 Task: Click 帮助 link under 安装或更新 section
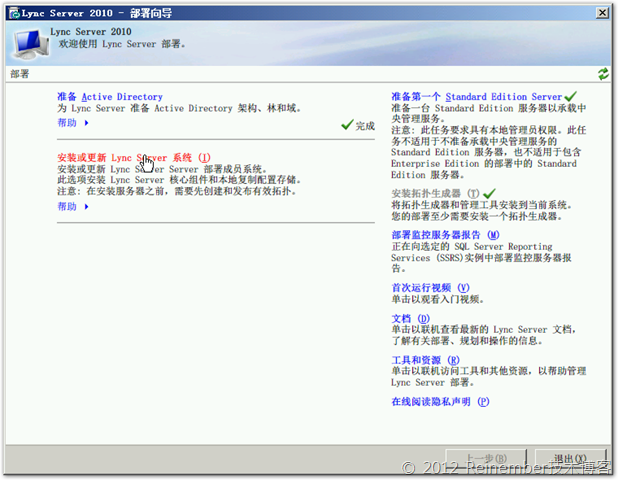(x=67, y=207)
